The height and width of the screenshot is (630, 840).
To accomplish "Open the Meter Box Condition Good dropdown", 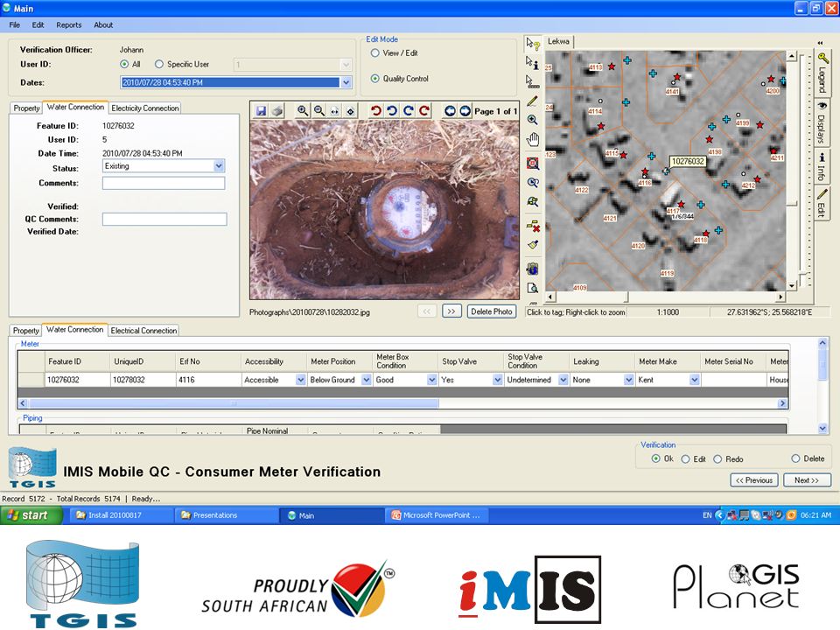I will [431, 380].
